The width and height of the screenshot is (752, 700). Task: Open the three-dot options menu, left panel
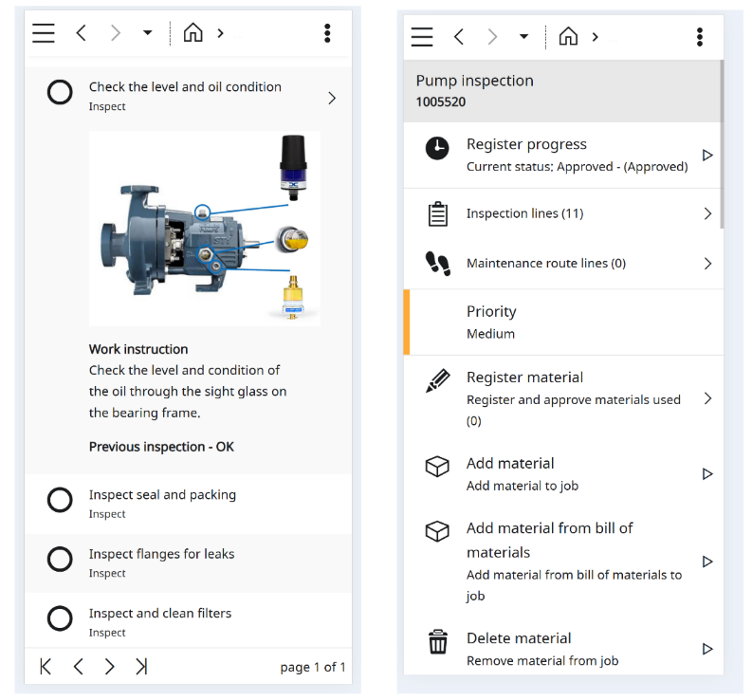(x=327, y=33)
